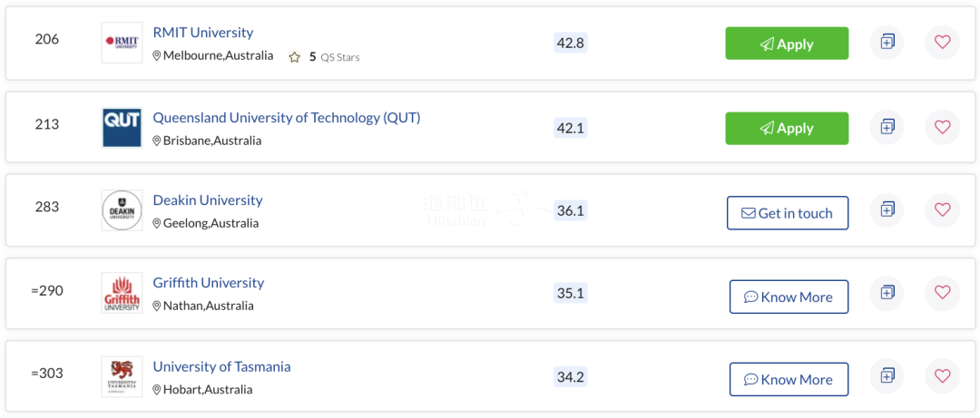Image resolution: width=980 pixels, height=418 pixels.
Task: Favorite RMIT University with heart icon
Action: pyautogui.click(x=942, y=43)
